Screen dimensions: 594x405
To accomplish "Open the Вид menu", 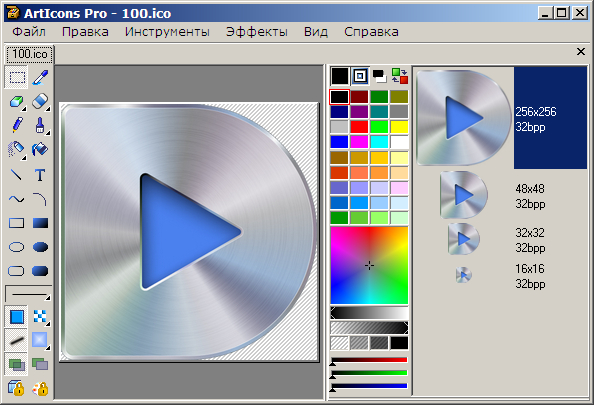I will [x=316, y=32].
